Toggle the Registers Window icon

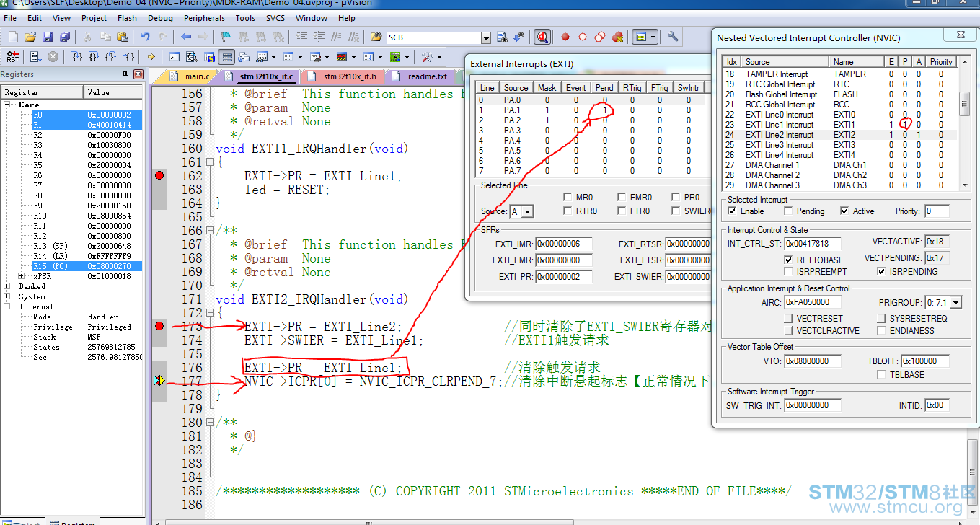(226, 57)
